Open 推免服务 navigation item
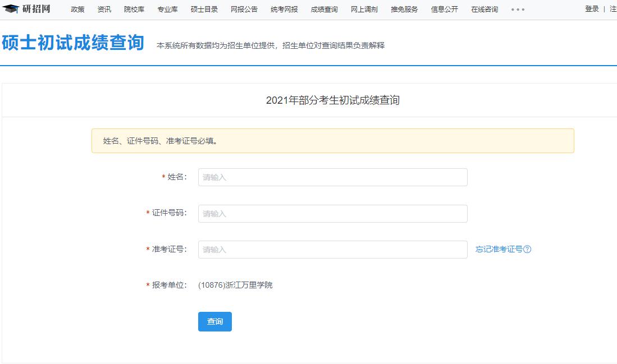 tap(404, 10)
